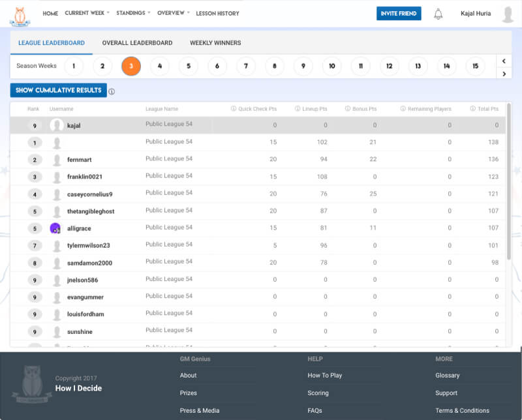This screenshot has height=420, width=522.
Task: Switch to Overall Leaderboard tab
Action: click(x=137, y=43)
